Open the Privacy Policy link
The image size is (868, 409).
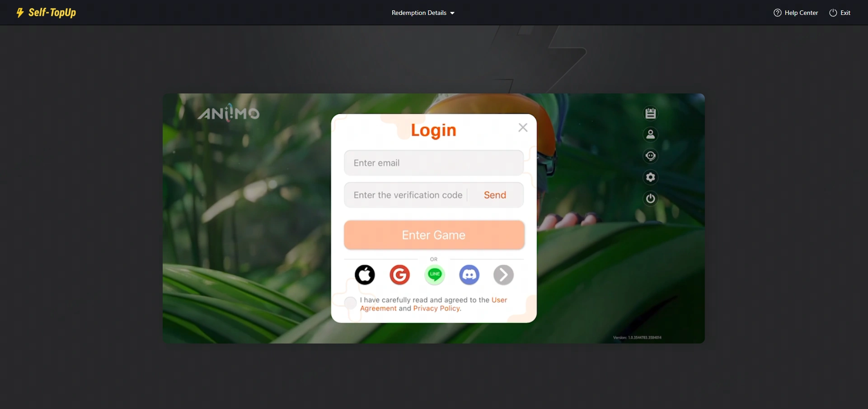[436, 308]
